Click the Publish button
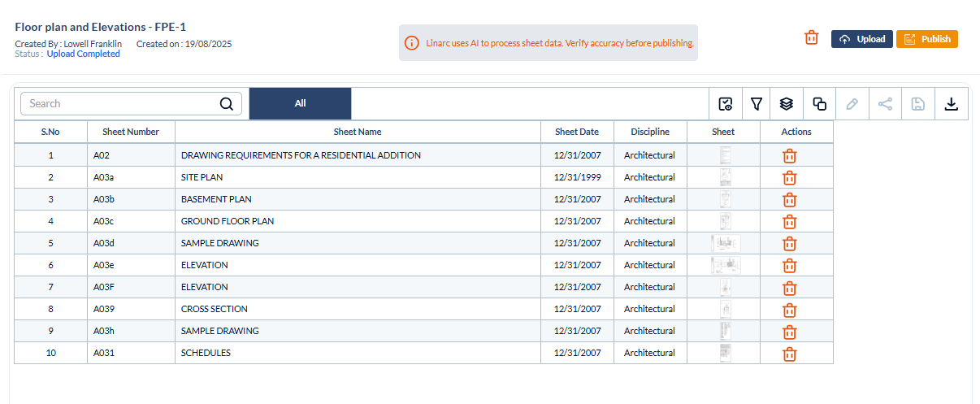Image resolution: width=980 pixels, height=404 pixels. click(x=926, y=39)
